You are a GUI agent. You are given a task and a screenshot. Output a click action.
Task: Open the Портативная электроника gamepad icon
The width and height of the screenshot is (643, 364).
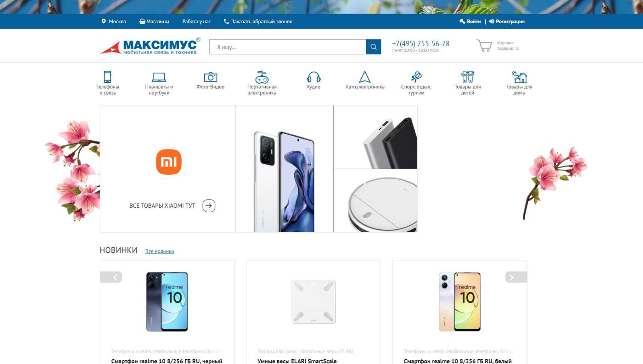262,77
